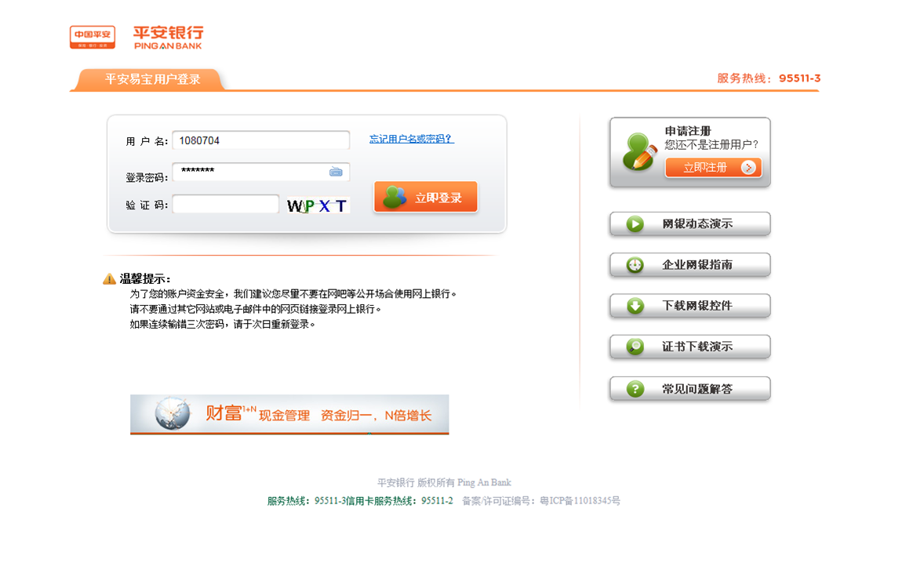Click the green user icon on login button

point(395,198)
